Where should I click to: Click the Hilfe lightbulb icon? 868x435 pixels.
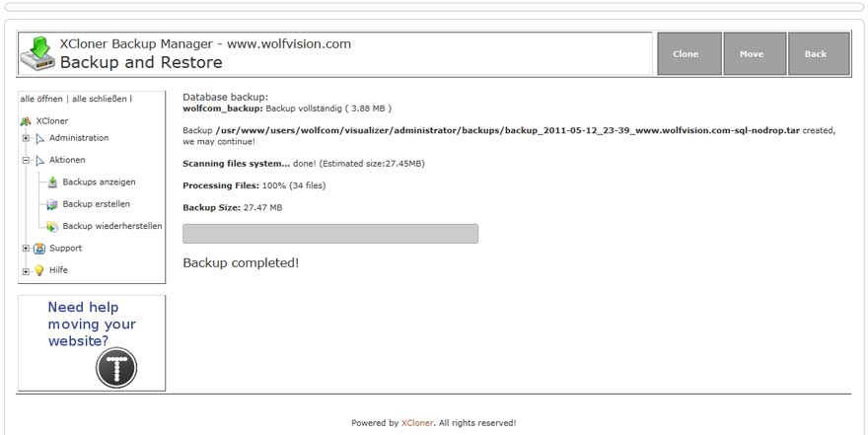click(39, 270)
